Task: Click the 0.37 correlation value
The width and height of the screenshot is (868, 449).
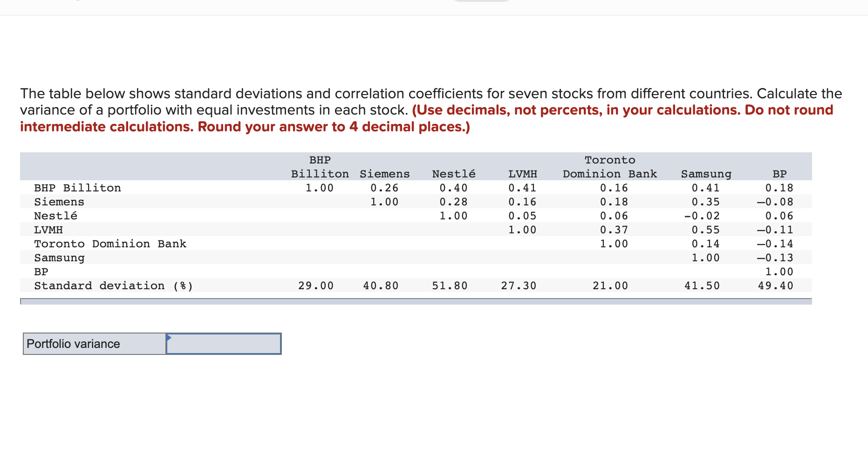Action: click(x=614, y=230)
